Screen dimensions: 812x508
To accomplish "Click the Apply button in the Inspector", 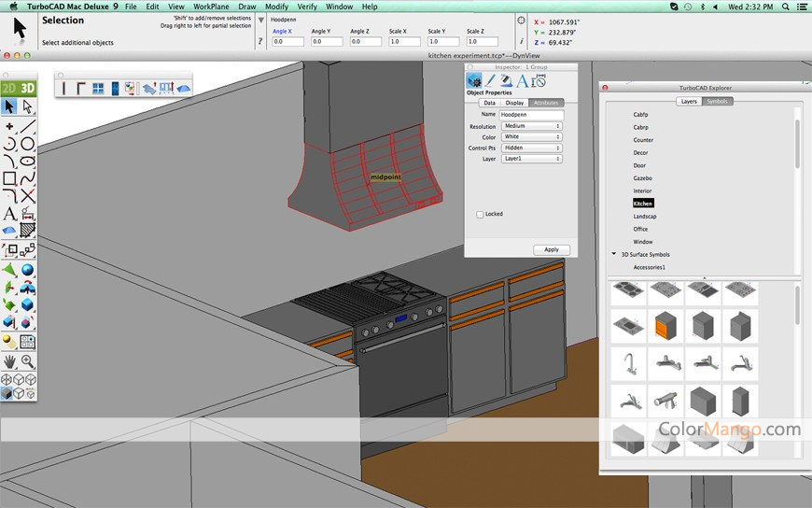I will pos(551,249).
